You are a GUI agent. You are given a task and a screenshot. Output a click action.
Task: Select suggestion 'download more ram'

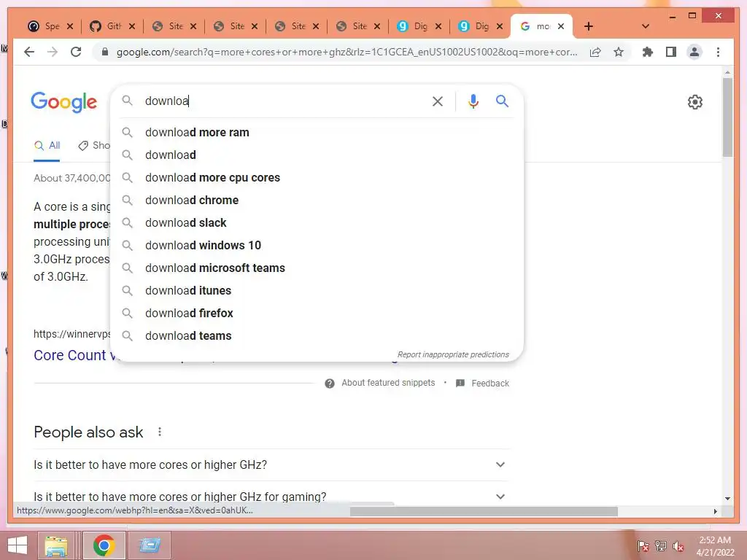click(317, 133)
